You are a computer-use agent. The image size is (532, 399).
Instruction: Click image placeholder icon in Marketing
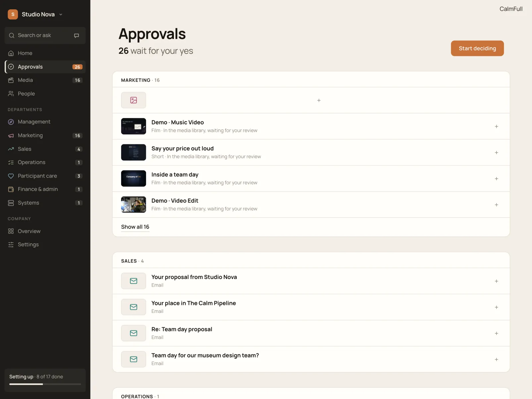click(133, 100)
